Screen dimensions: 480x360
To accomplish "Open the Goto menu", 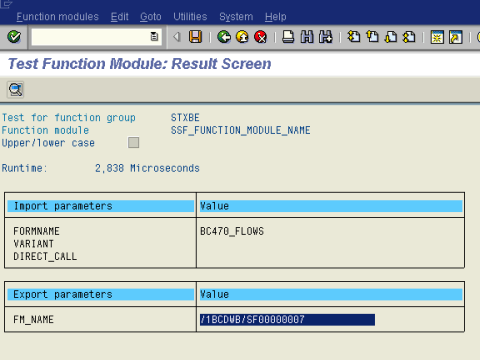I will coord(151,17).
